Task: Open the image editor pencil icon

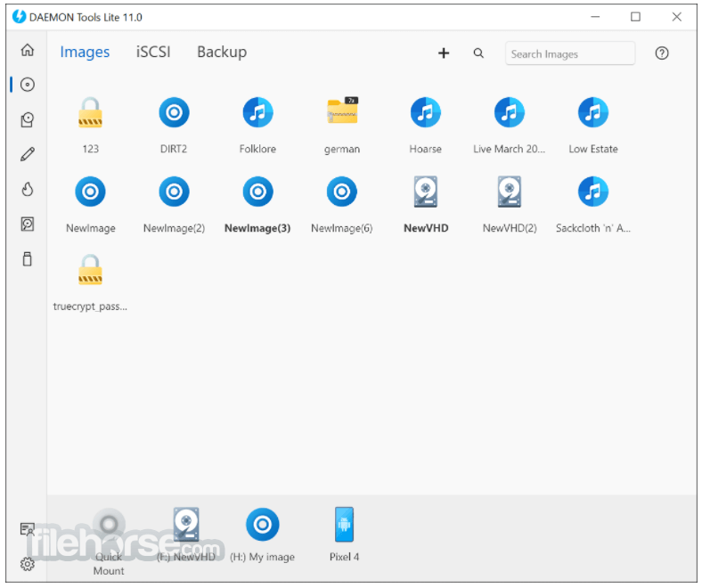Action: point(28,154)
